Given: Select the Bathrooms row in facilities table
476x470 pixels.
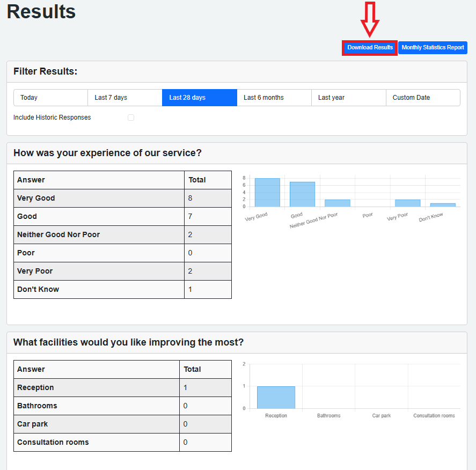Looking at the screenshot, I should pos(122,406).
